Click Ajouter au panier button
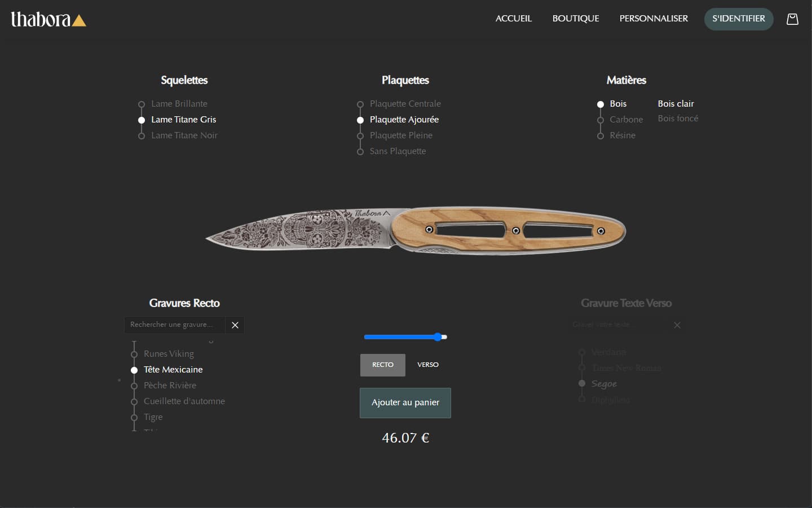The image size is (812, 508). click(x=405, y=402)
